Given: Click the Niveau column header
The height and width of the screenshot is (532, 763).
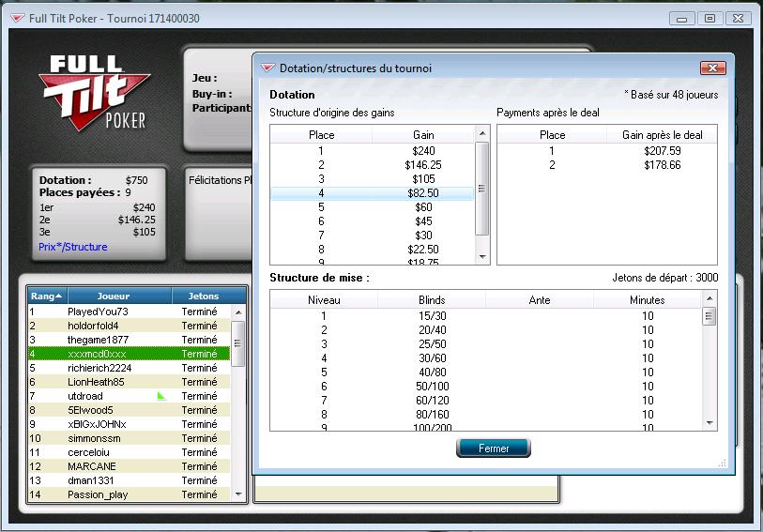Looking at the screenshot, I should 324,300.
